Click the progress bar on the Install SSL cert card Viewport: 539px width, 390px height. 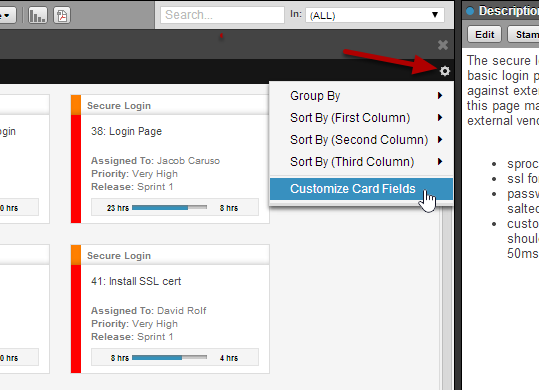coord(169,358)
